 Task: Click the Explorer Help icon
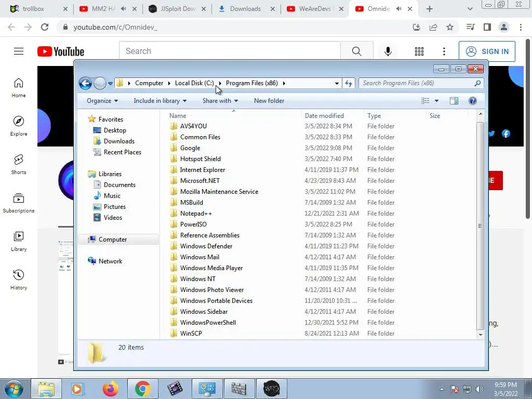click(x=473, y=101)
